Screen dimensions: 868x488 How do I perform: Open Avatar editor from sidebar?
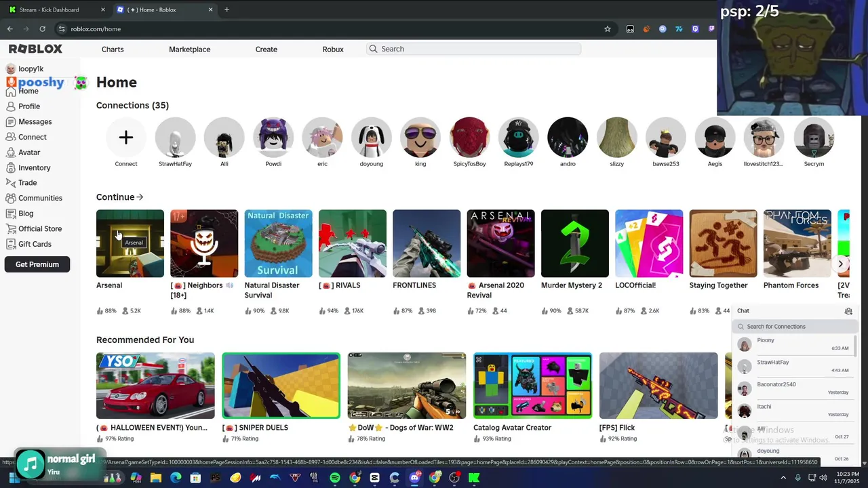[24, 152]
